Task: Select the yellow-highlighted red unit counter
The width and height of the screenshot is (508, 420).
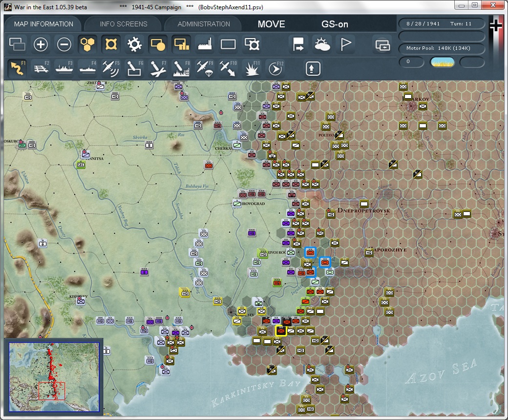Action: 281,331
